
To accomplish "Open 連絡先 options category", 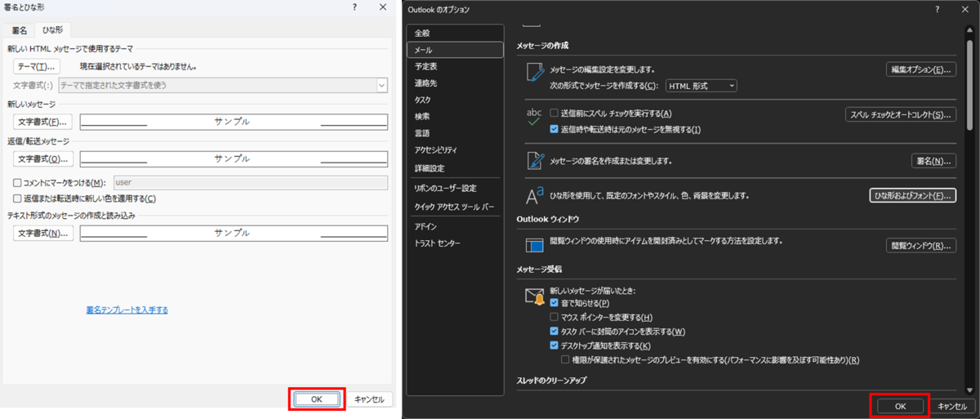I will pyautogui.click(x=455, y=83).
